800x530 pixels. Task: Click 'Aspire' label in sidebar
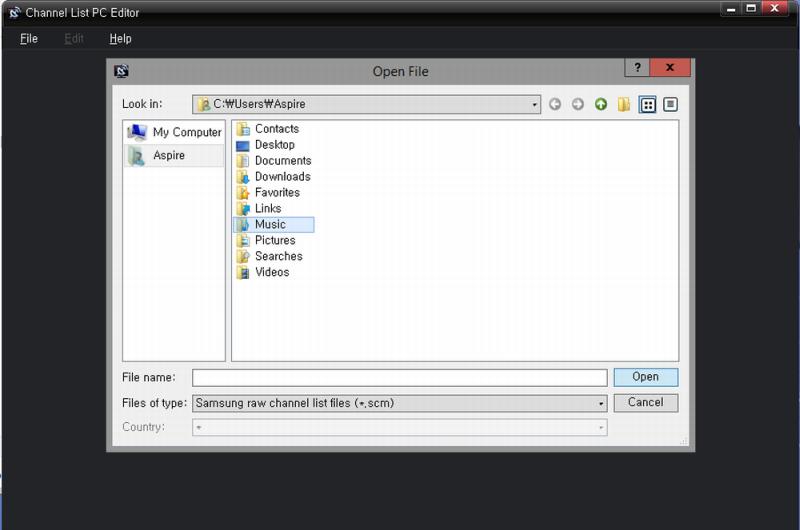pos(169,156)
